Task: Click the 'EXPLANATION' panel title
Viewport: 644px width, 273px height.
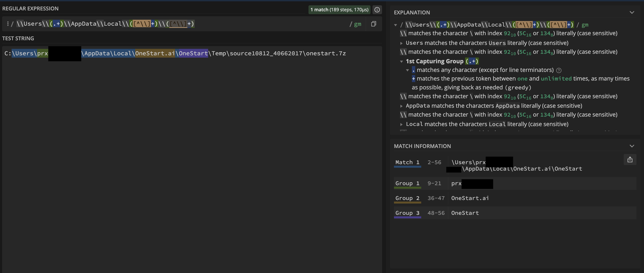Action: tap(412, 12)
